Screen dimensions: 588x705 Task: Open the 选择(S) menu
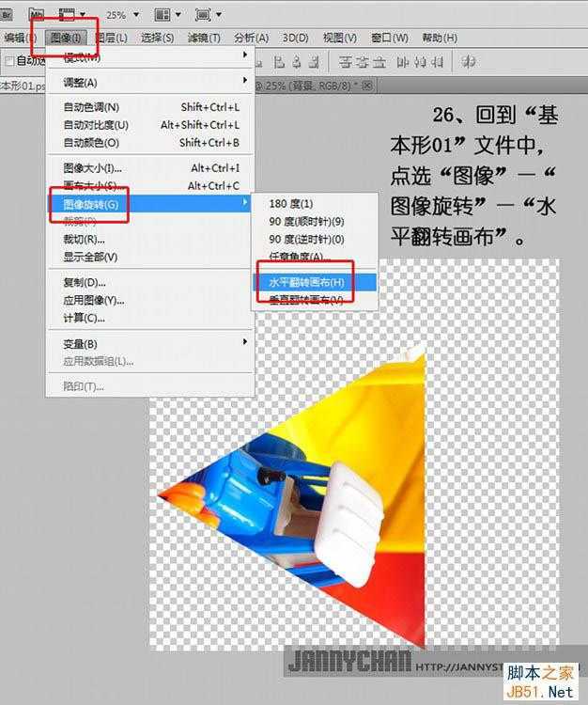157,38
